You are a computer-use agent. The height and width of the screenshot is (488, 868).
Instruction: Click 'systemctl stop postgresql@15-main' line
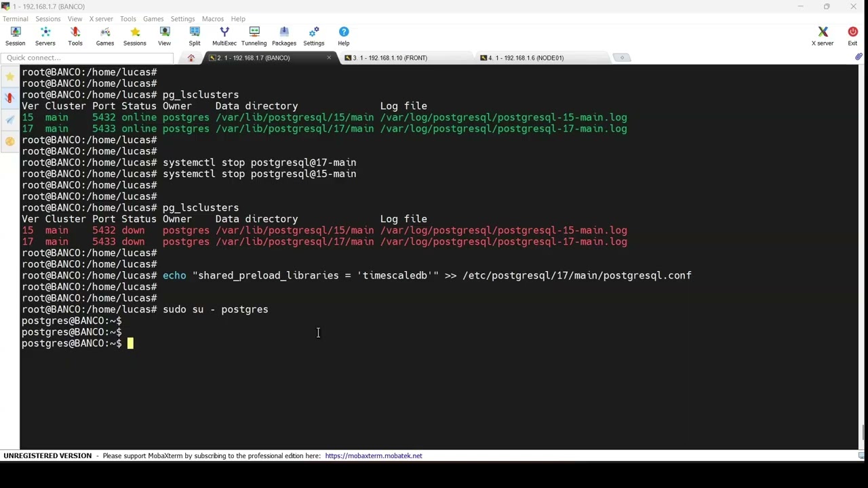pos(259,174)
